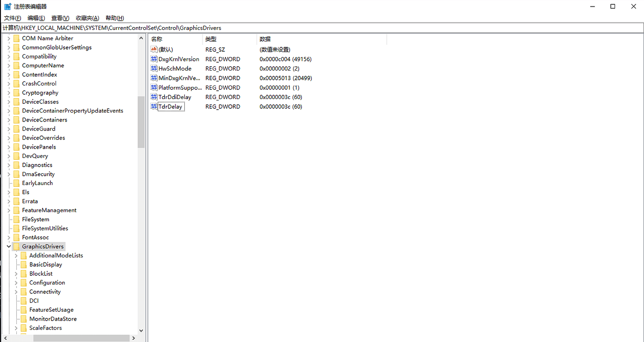Click the Registry Editor title bar icon

click(7, 7)
